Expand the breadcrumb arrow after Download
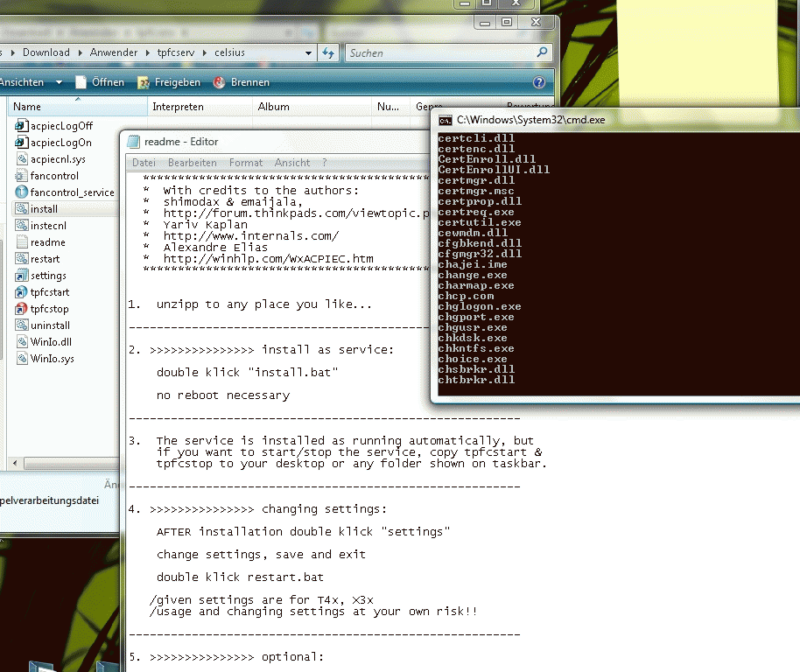 point(81,52)
